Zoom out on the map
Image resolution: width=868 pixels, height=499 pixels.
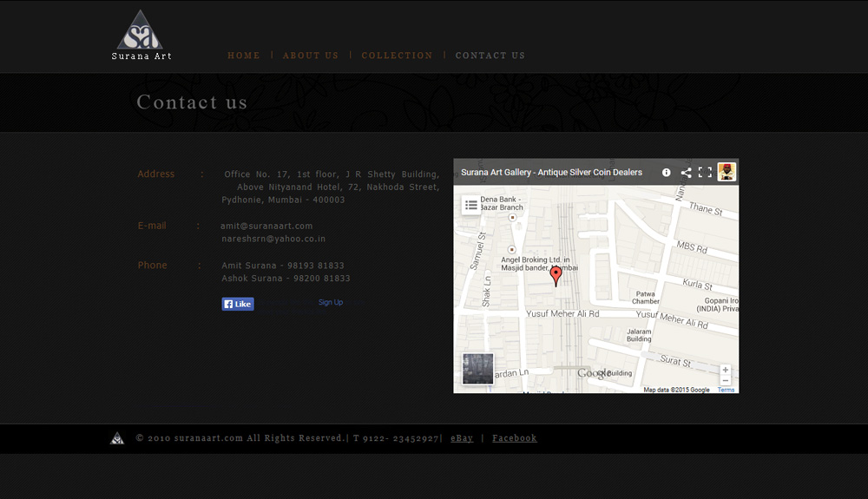tap(726, 380)
